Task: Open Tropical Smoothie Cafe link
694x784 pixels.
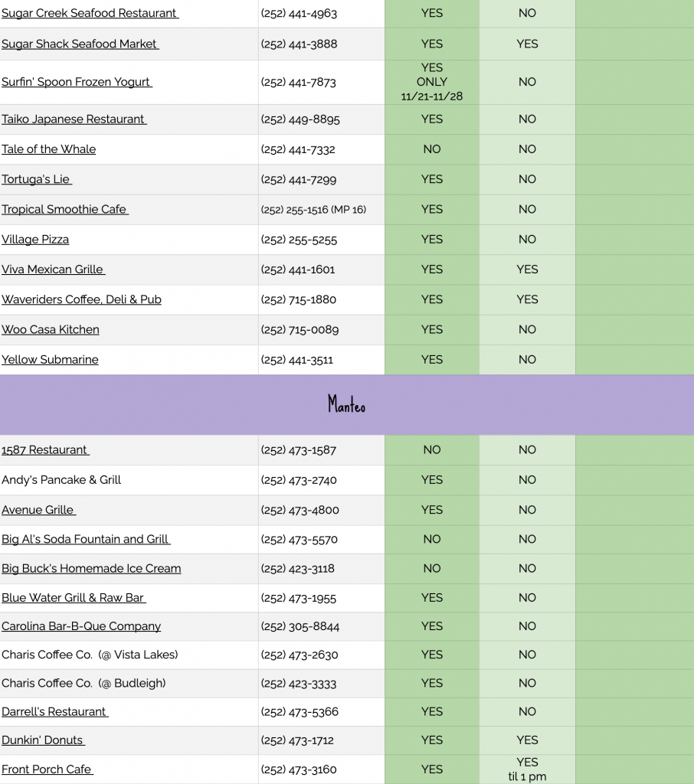Action: [64, 210]
